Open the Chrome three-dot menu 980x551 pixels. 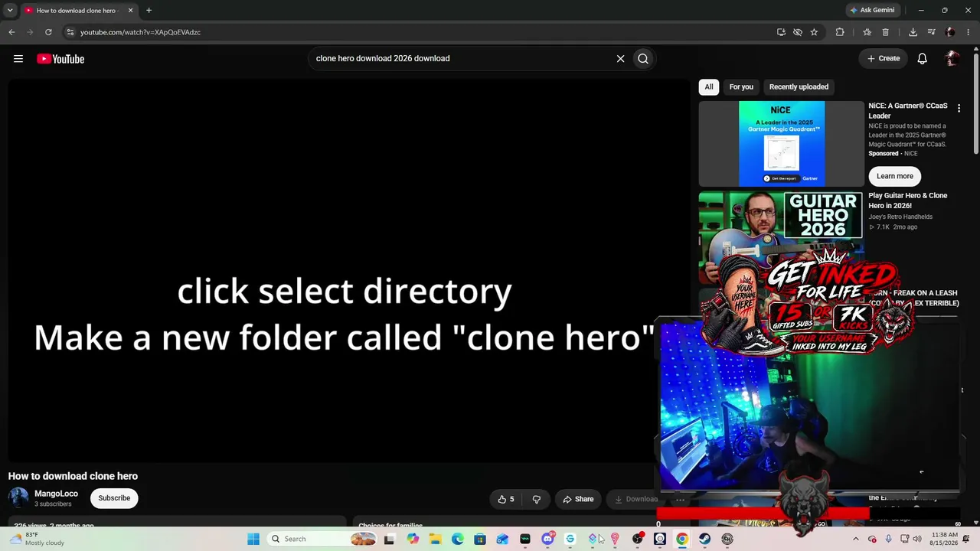[969, 32]
